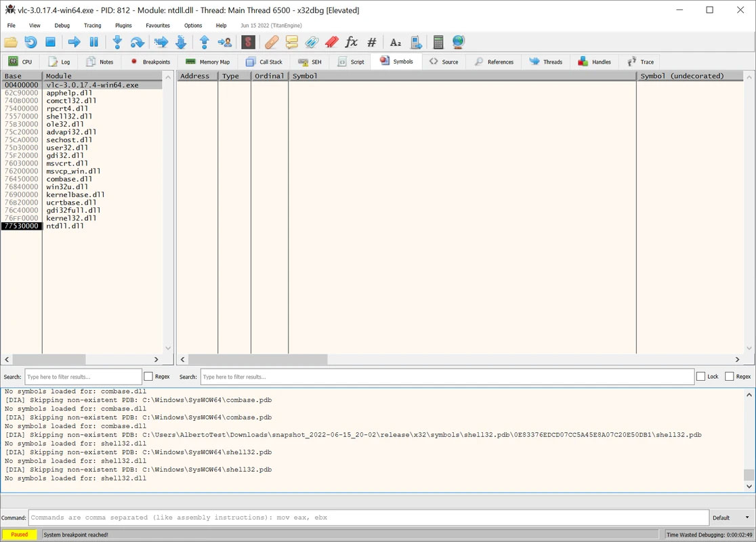Image resolution: width=756 pixels, height=542 pixels.
Task: Open the Help menu
Action: (222, 26)
